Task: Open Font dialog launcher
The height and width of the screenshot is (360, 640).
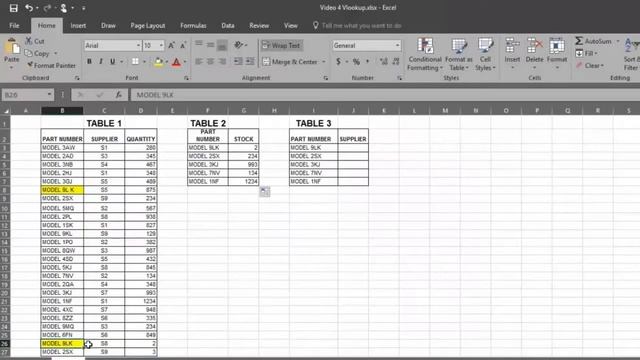Action: pyautogui.click(x=186, y=78)
